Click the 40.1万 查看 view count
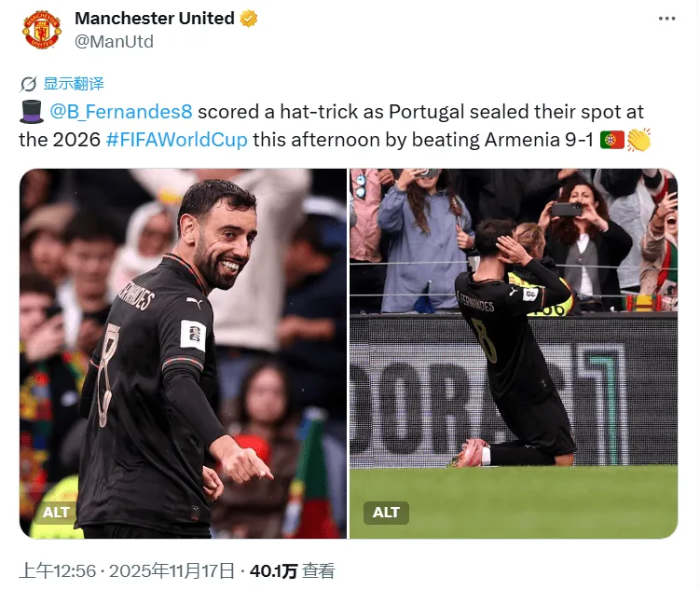 point(292,570)
